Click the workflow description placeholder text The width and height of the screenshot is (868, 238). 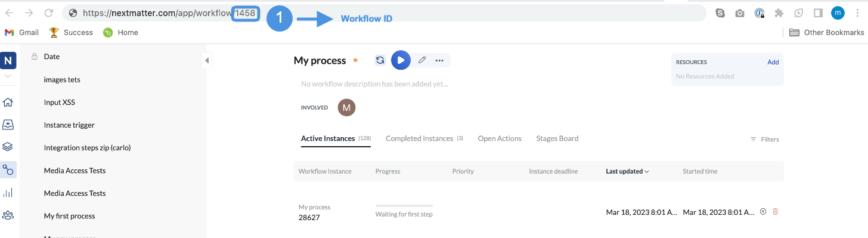374,84
